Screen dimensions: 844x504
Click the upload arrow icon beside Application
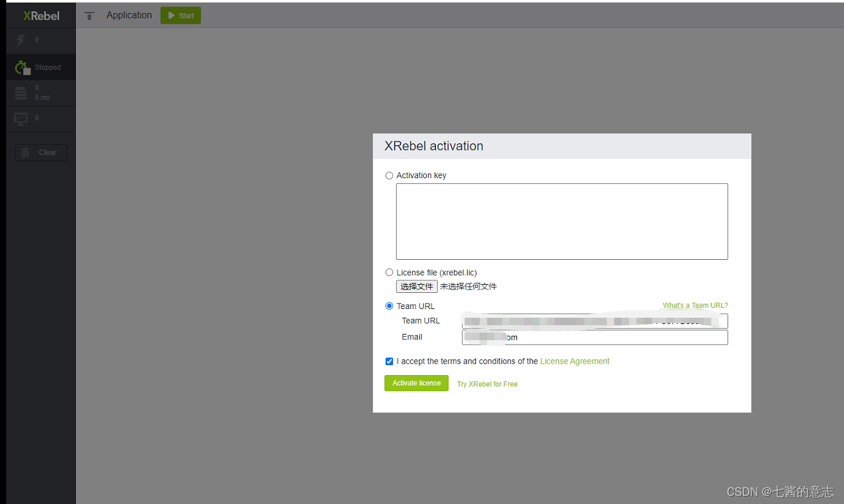click(90, 16)
